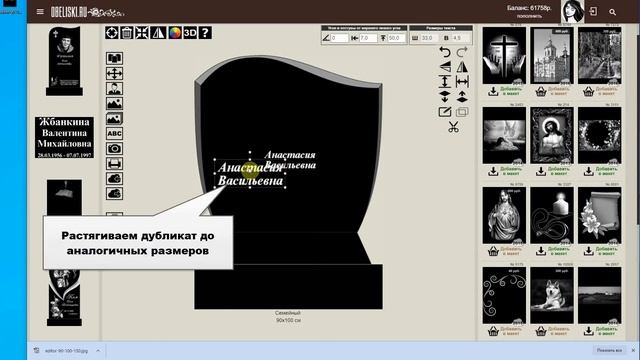Redo the last undone action
640x360 pixels.
(462, 52)
